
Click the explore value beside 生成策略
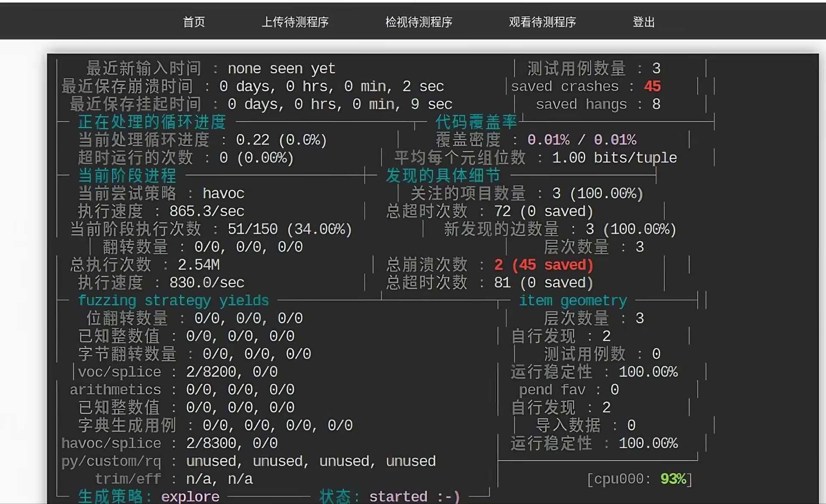[190, 497]
